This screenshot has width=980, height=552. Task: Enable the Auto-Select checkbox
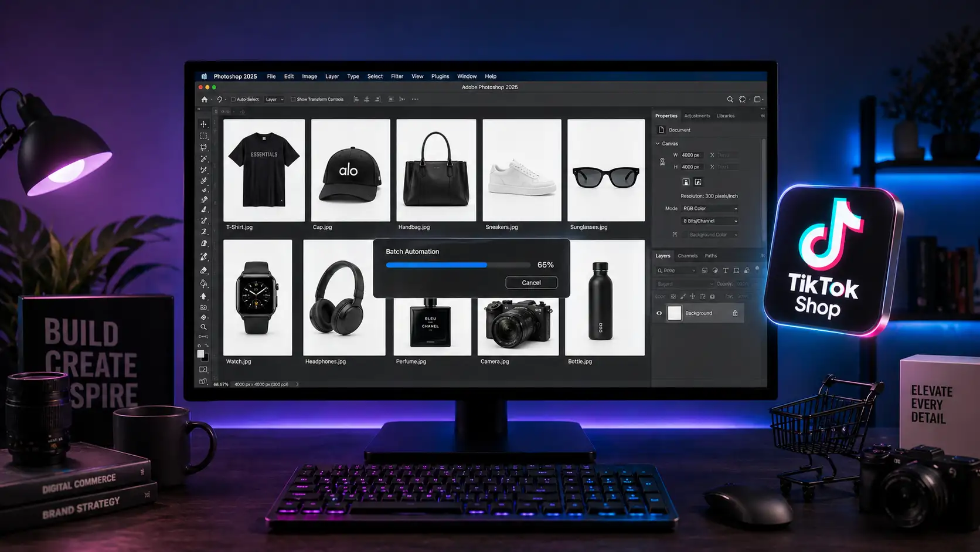click(233, 99)
